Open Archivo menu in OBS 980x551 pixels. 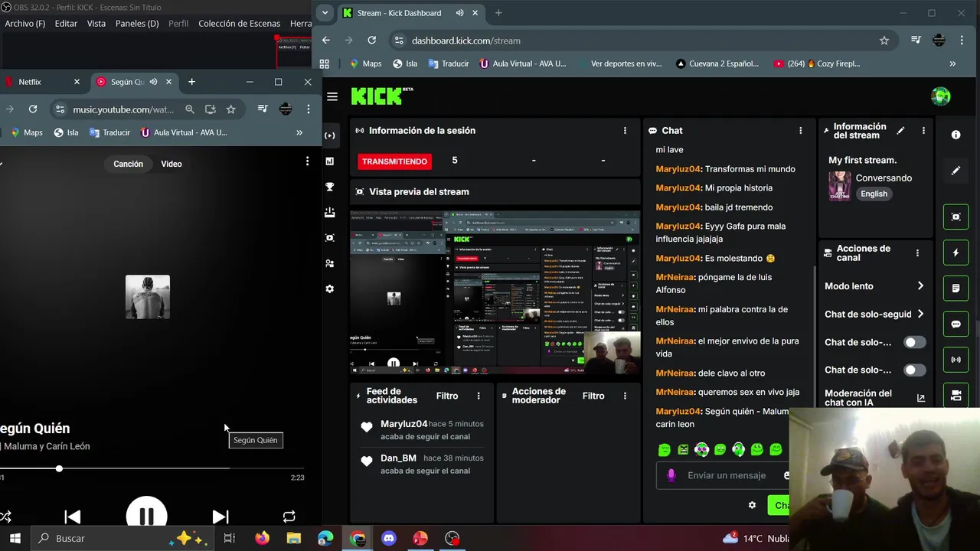24,24
